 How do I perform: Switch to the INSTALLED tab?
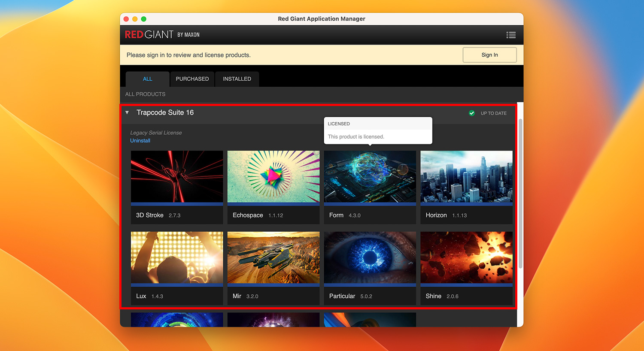[237, 79]
